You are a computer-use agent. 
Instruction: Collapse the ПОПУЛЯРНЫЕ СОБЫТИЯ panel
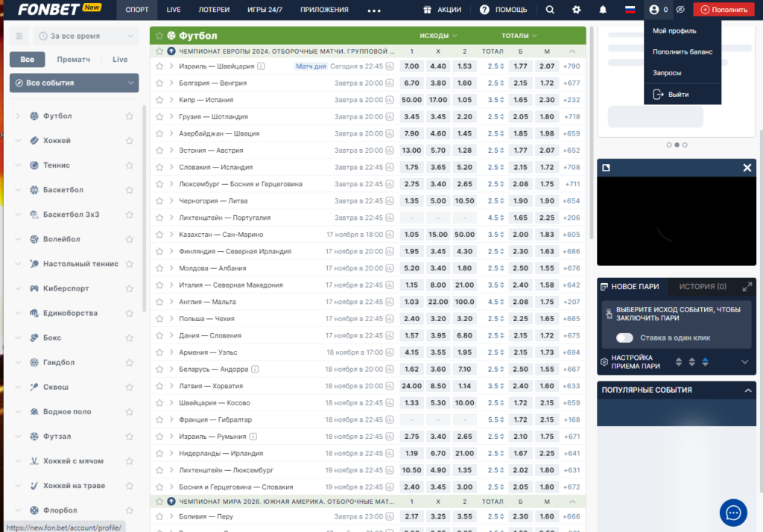point(748,390)
